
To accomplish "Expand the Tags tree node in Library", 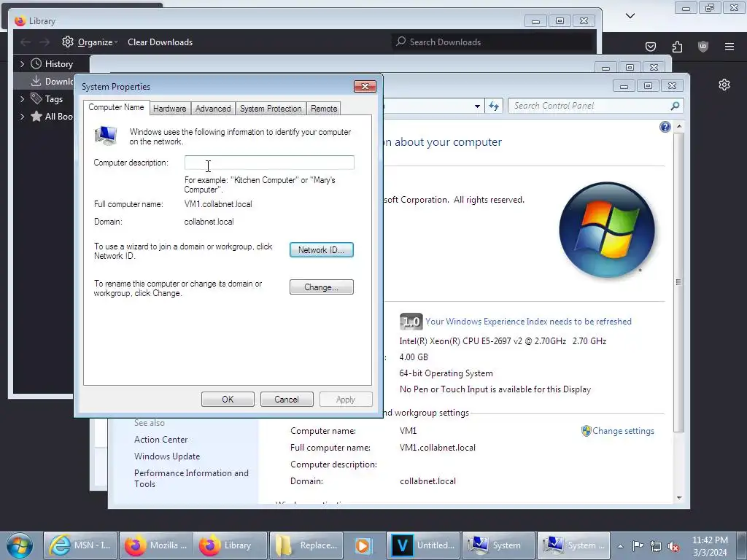I will click(x=22, y=99).
